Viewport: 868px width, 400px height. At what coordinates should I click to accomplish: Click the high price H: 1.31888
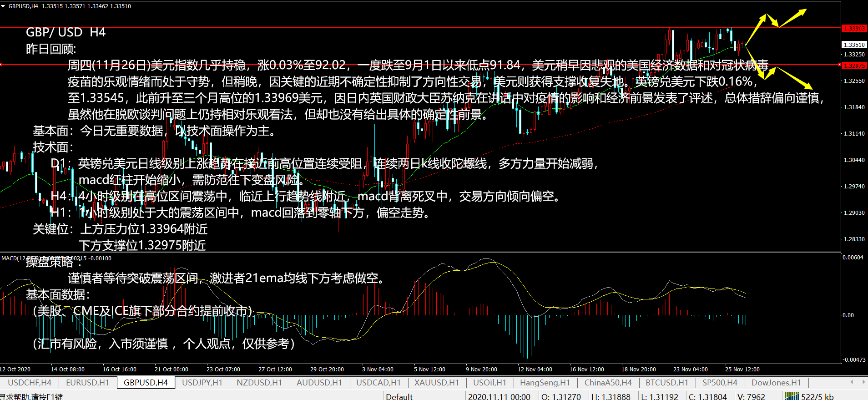pyautogui.click(x=611, y=396)
